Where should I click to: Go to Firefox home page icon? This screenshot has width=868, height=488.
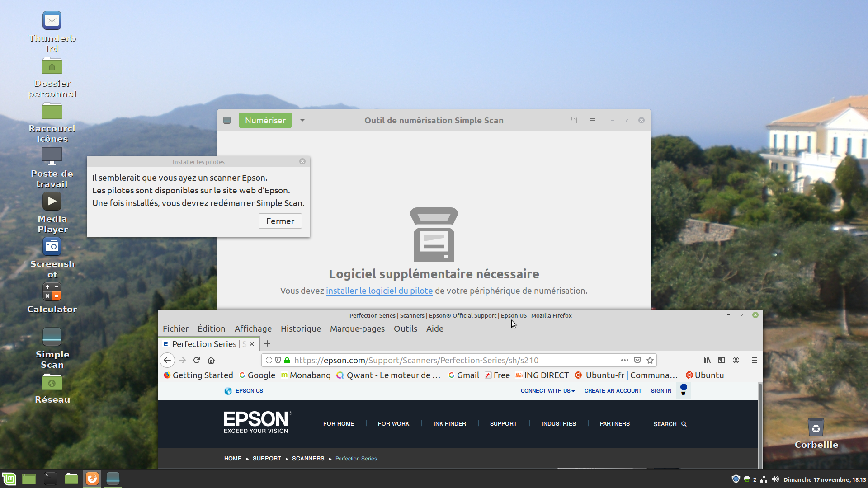pos(211,360)
